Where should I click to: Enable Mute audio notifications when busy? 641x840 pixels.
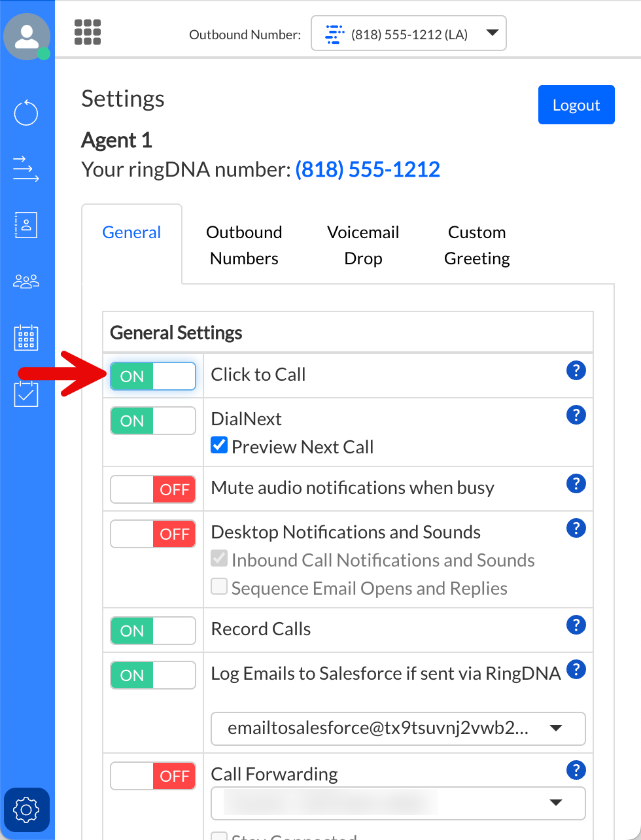[153, 489]
